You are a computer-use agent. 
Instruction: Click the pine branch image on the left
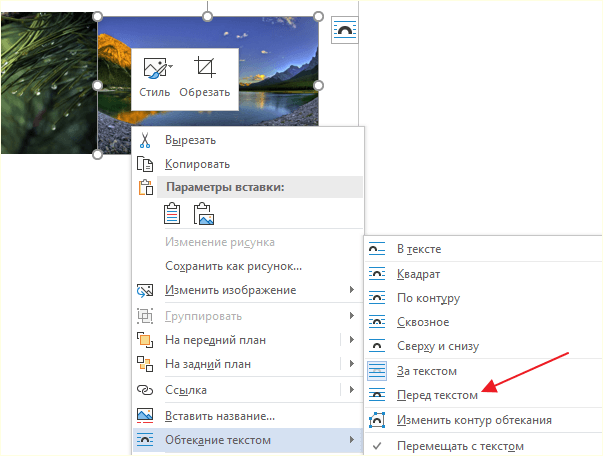pos(48,83)
